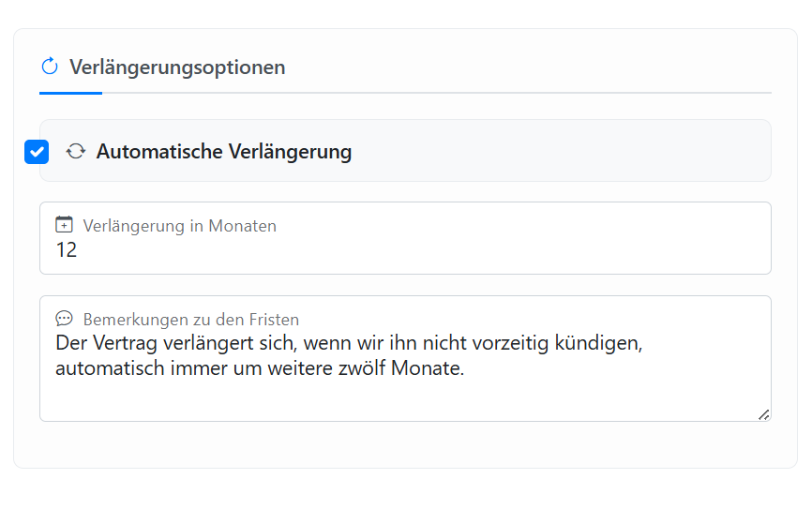Click the gray Automatische Verlängerung header bar
Screen dimensions: 812x524
[x=563, y=151]
